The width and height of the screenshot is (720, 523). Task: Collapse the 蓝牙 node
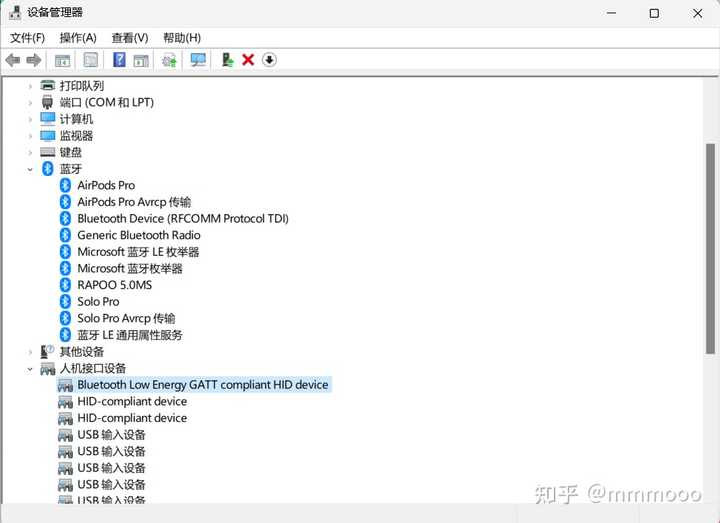pos(30,169)
